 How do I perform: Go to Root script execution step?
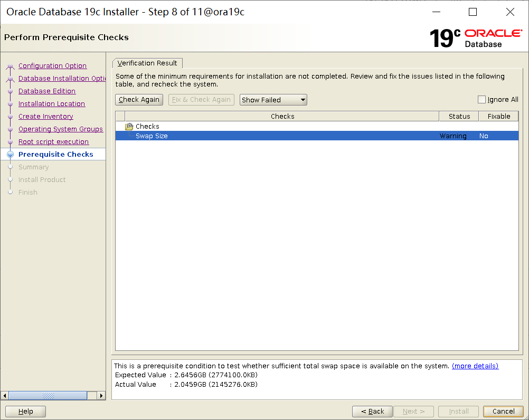54,142
